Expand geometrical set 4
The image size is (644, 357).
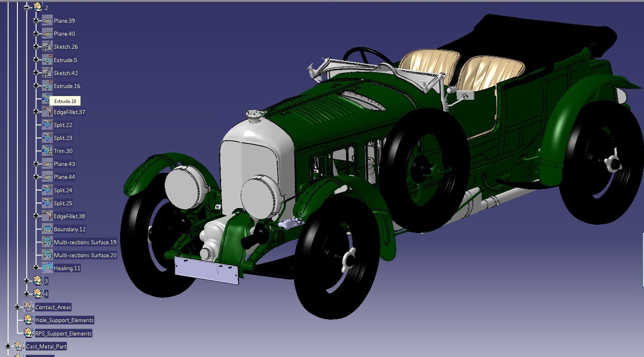[x=27, y=293]
